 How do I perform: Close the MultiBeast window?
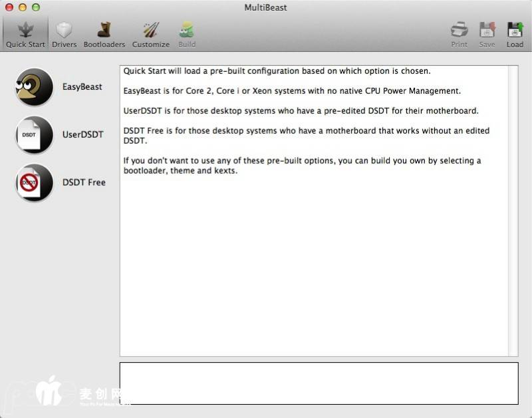9,7
